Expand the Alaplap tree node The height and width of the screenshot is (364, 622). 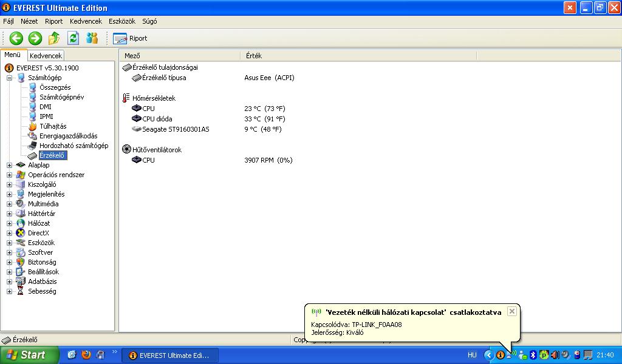pos(10,165)
